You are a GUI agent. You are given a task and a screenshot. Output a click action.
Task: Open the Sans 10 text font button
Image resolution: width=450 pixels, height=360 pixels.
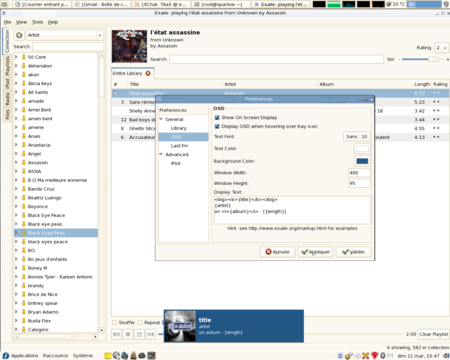click(356, 136)
